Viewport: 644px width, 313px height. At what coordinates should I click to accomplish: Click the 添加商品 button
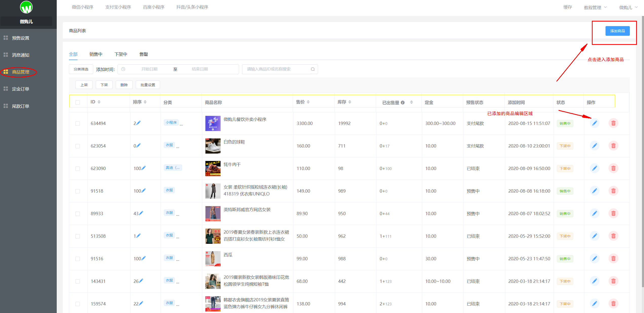tap(617, 31)
